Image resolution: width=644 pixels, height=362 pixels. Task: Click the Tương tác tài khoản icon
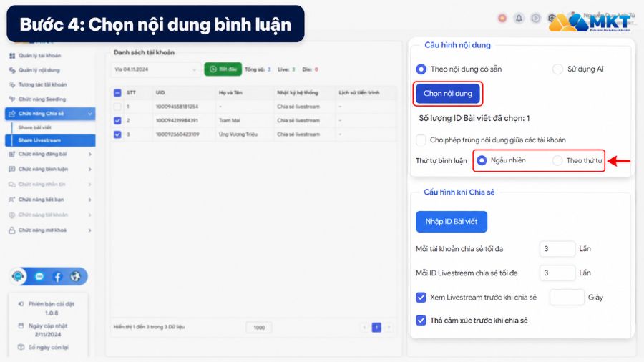pyautogui.click(x=12, y=84)
